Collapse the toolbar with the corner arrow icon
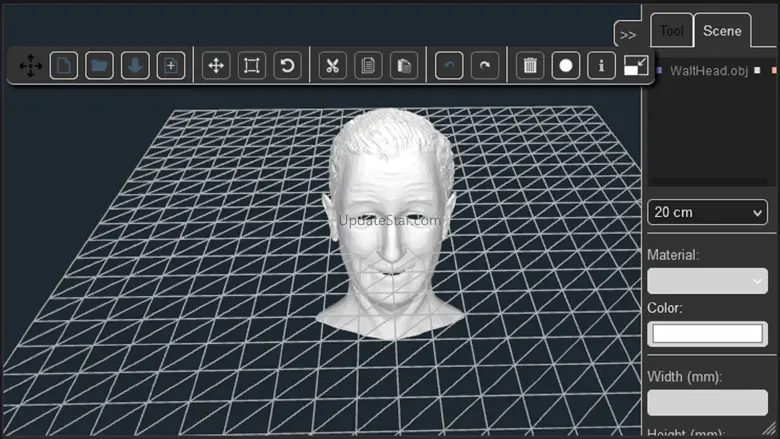780x439 pixels. [x=636, y=66]
